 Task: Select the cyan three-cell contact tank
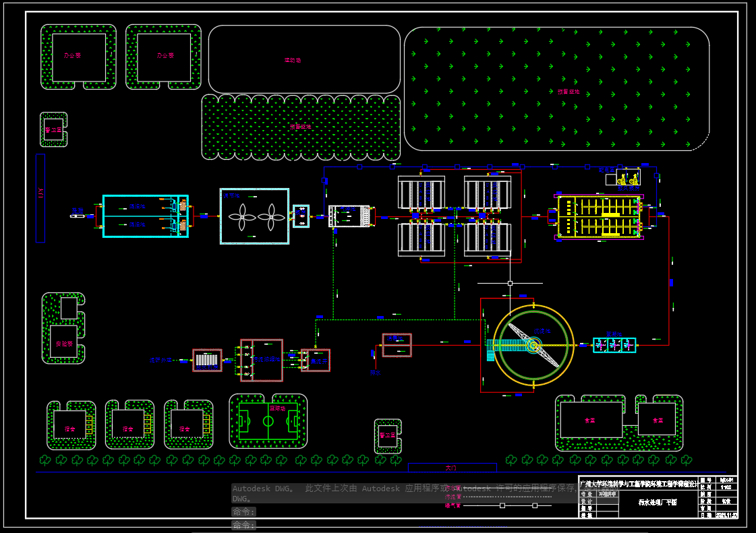pos(614,345)
